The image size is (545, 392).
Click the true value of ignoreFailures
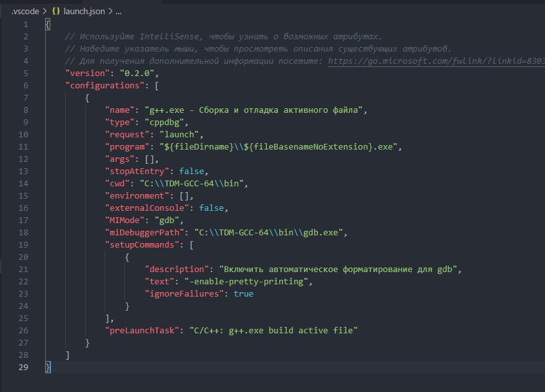click(243, 293)
